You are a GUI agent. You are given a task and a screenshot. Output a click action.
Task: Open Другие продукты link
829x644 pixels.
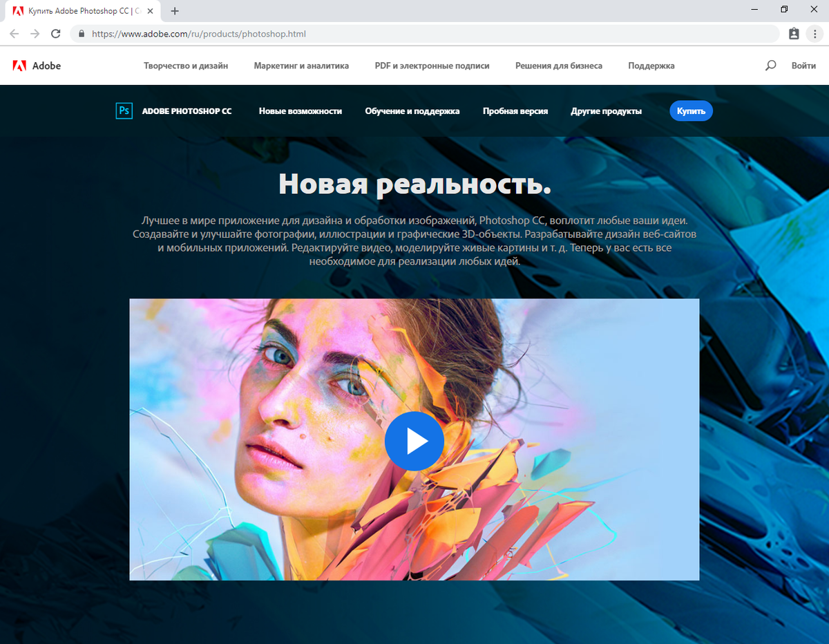pyautogui.click(x=606, y=111)
